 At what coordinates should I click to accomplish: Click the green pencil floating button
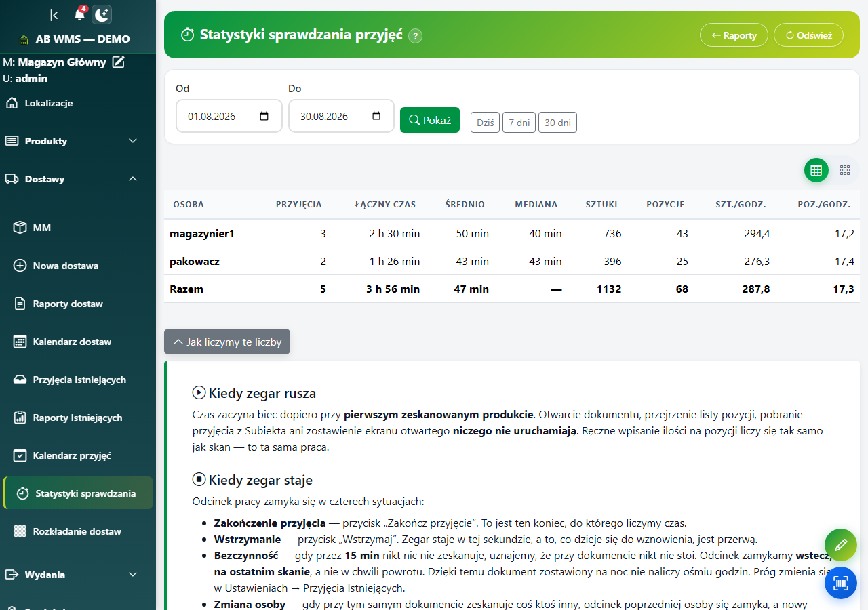pos(841,545)
